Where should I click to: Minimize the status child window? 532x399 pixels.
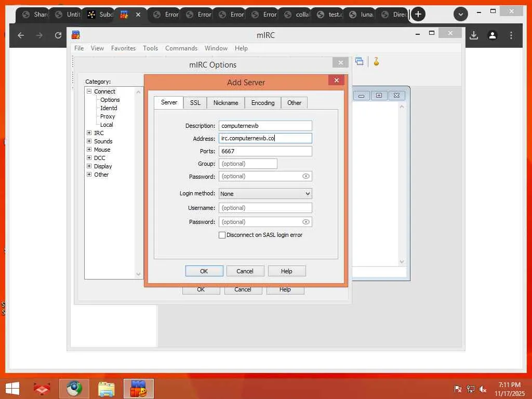[362, 96]
